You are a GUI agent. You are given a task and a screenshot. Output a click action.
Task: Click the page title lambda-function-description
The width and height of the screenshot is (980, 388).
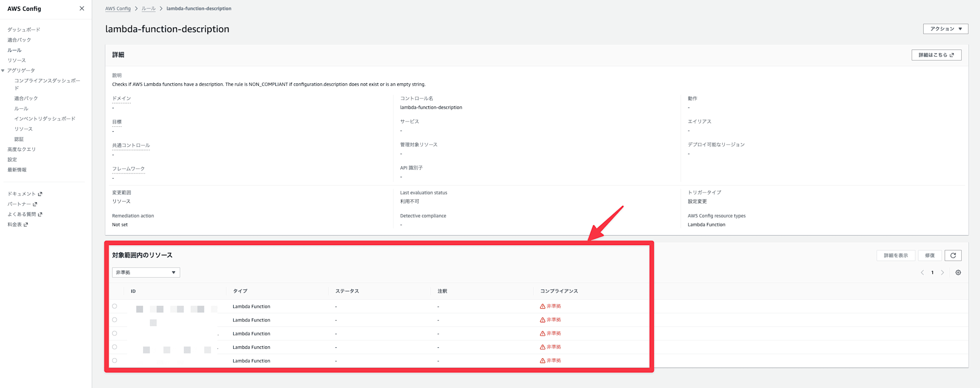pyautogui.click(x=167, y=29)
